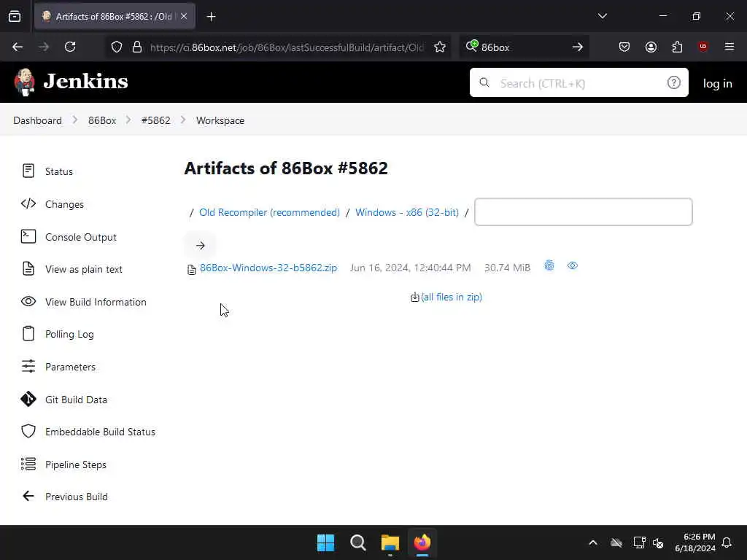Bookmark this page with the star icon
Image resolution: width=747 pixels, height=560 pixels.
440,47
